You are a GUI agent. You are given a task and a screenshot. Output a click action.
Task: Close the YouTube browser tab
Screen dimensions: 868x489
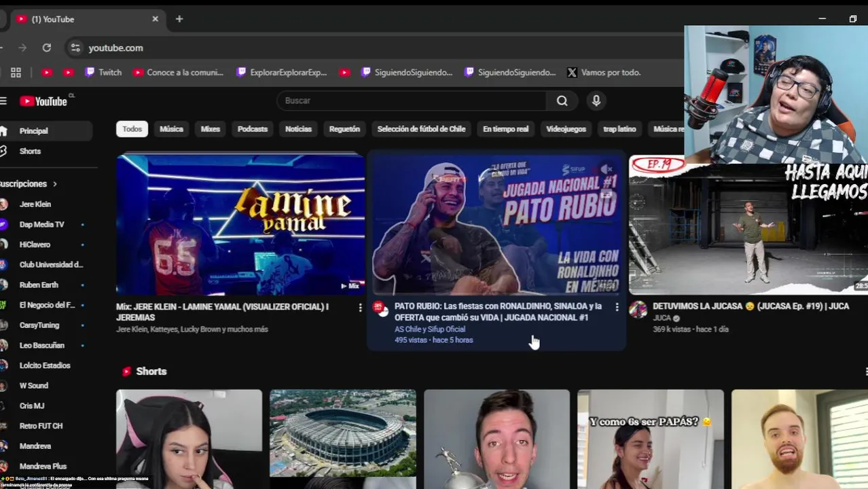(x=155, y=19)
